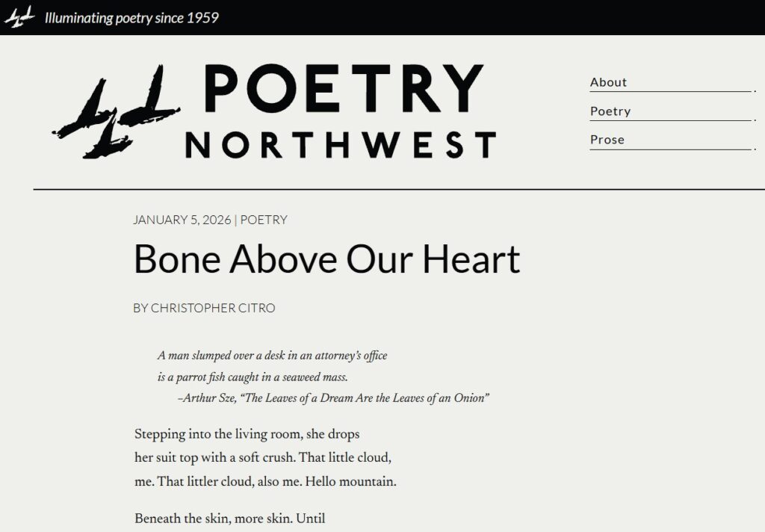Viewport: 765px width, 532px height.
Task: Open the About menu item
Action: pyautogui.click(x=608, y=82)
